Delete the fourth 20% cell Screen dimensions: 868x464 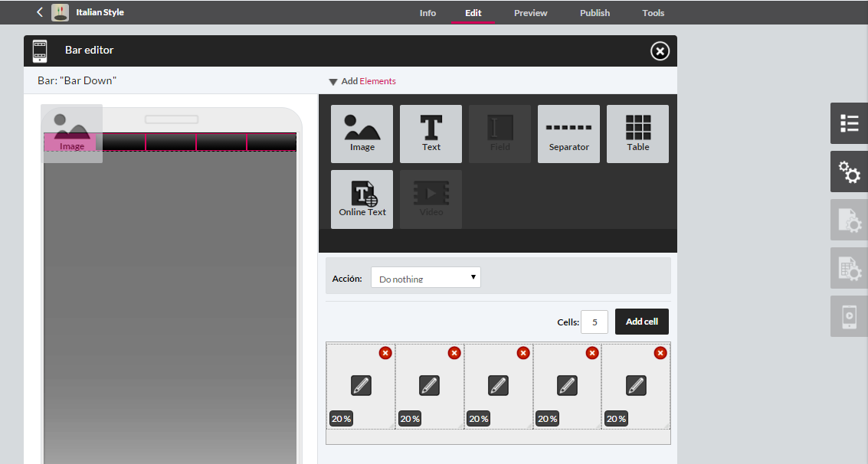(592, 353)
